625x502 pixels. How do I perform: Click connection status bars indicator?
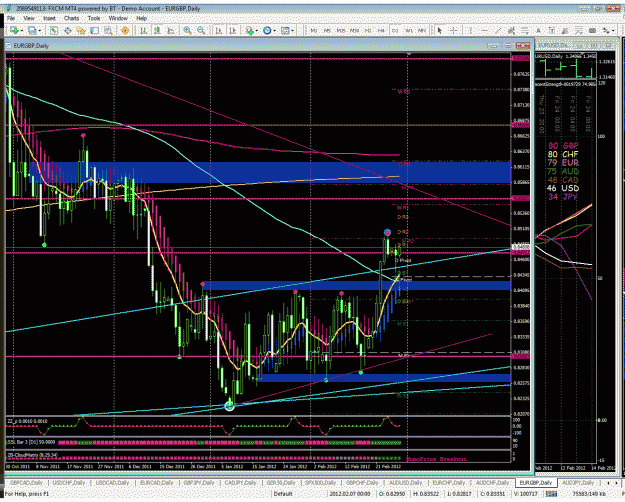coord(551,494)
